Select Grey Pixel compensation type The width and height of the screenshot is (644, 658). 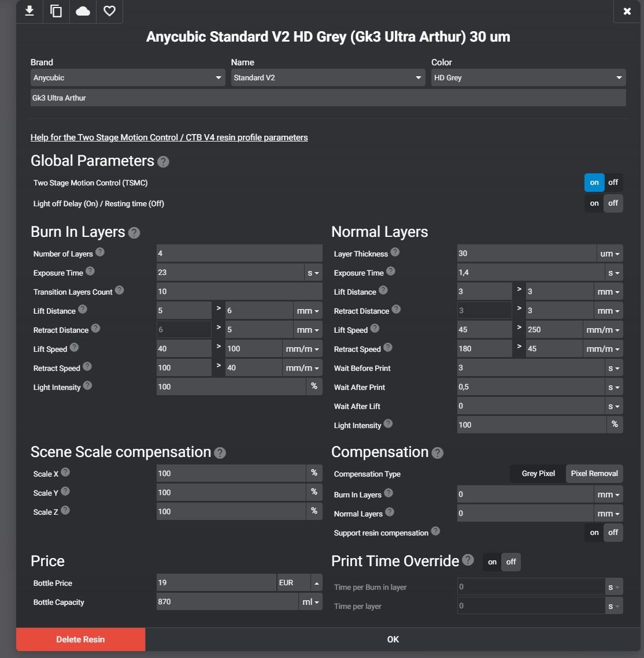tap(538, 474)
